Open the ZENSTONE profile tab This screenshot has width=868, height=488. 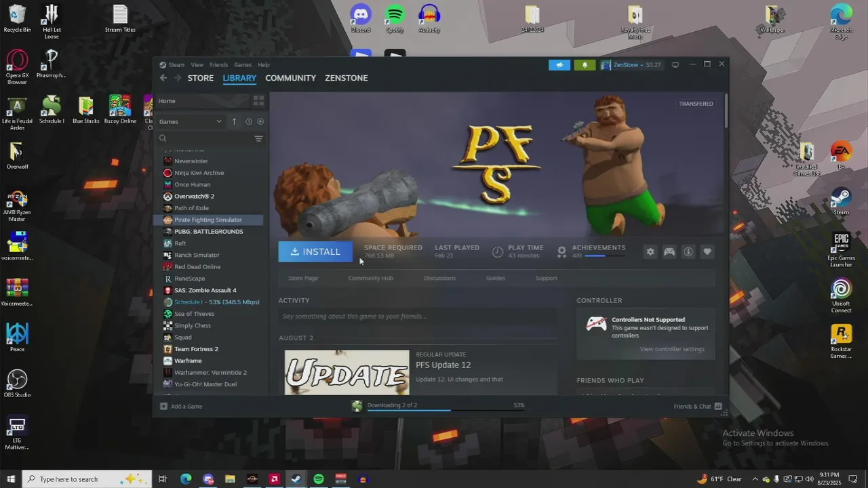[x=346, y=78]
